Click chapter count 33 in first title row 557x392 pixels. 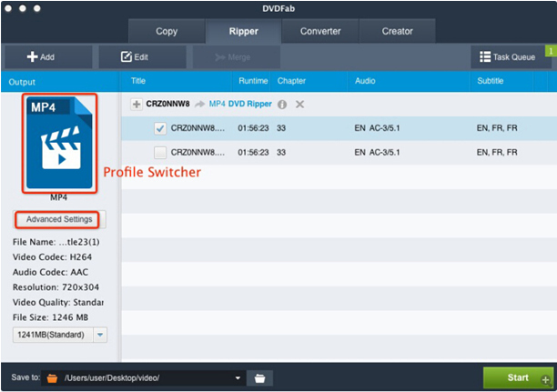click(281, 128)
